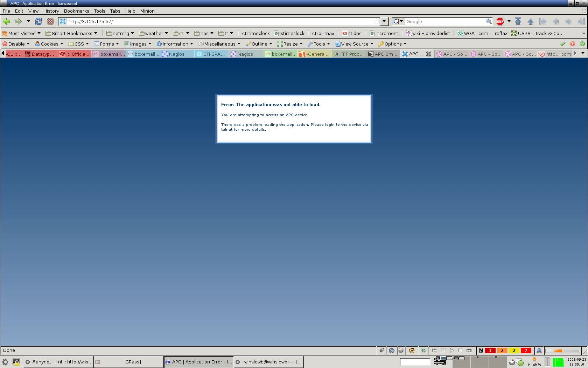Click the Greasemonkey monkey icon in status bar
588x368 pixels.
click(x=412, y=350)
